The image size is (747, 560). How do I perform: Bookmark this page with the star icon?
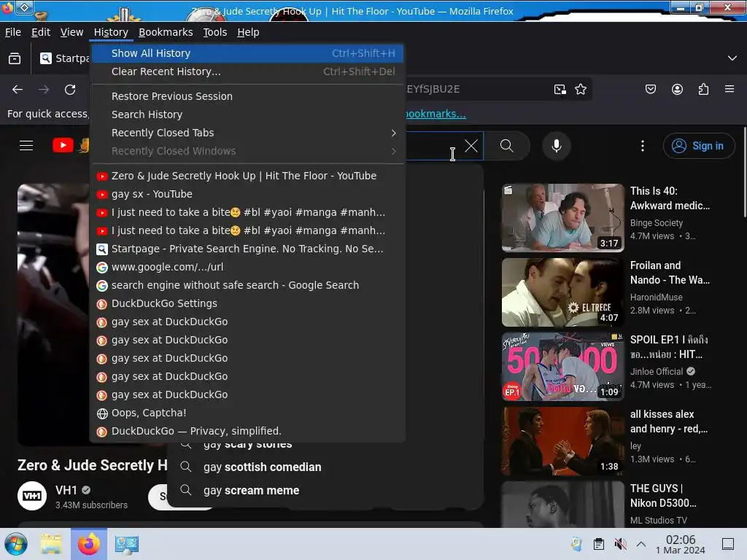580,89
